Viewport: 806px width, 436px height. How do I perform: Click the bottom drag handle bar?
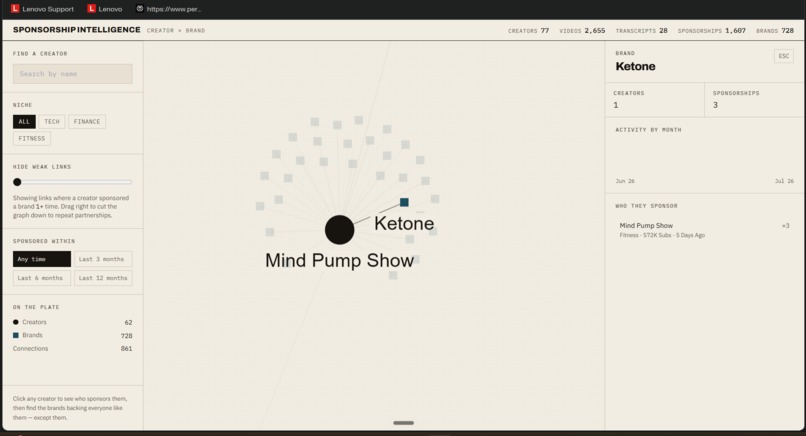point(404,423)
